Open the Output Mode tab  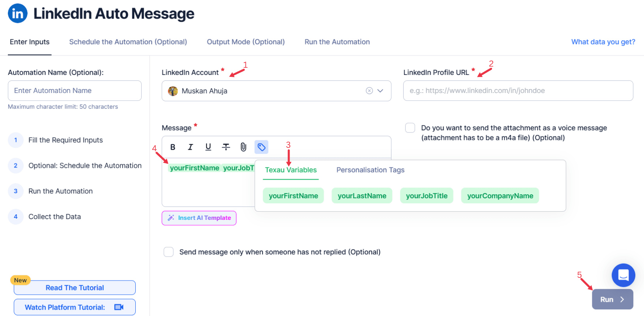(245, 42)
